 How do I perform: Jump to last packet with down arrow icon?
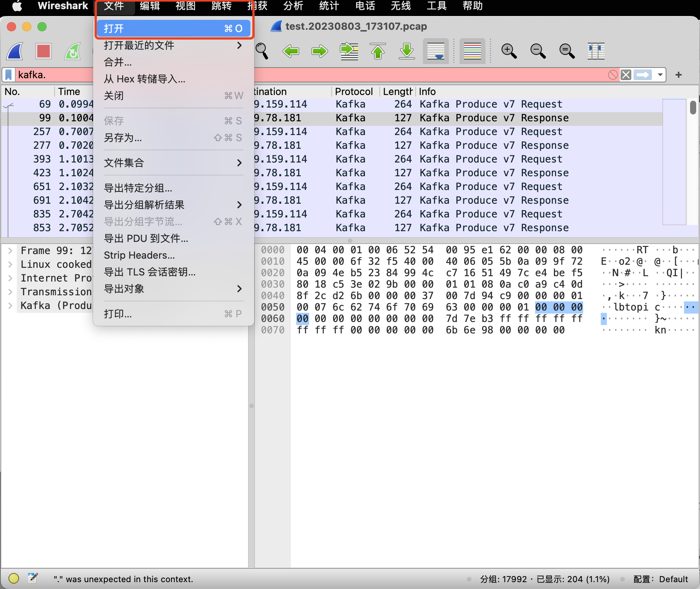tap(407, 51)
